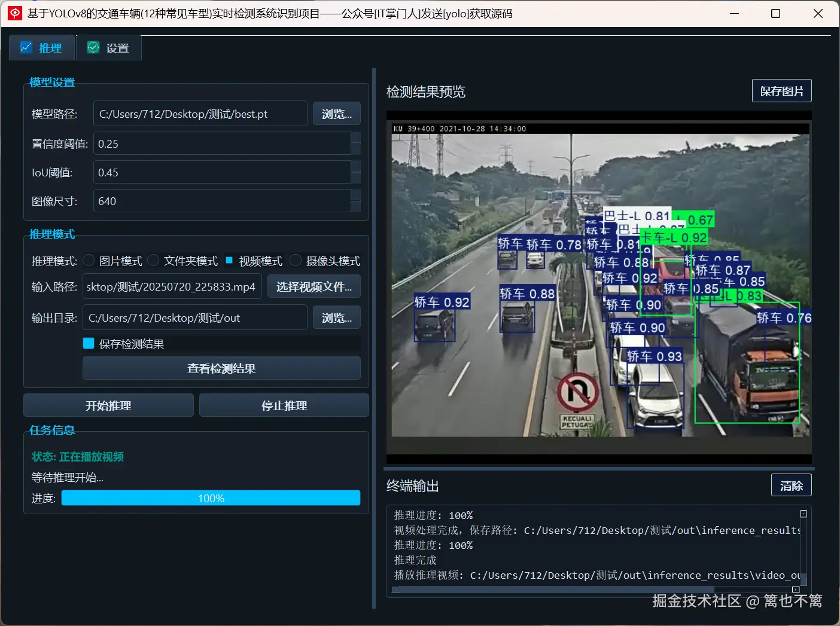This screenshot has width=840, height=626.
Task: Click the green check icon on 设置 tab
Action: click(93, 47)
